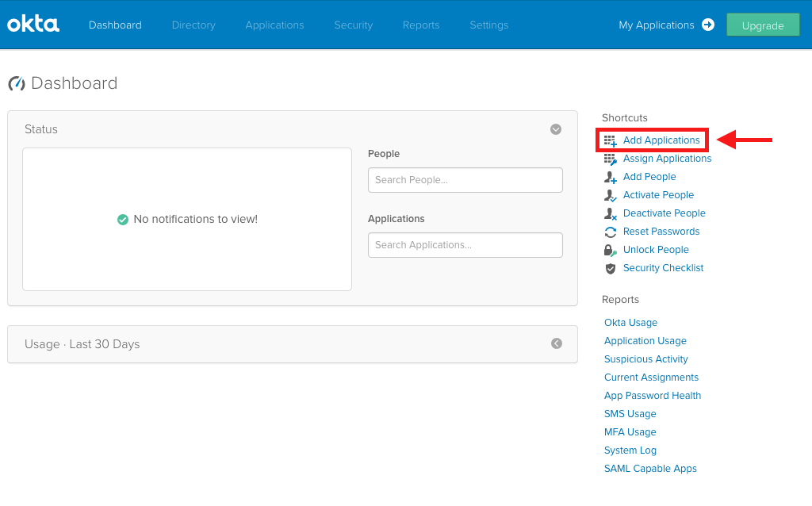Click the Applications label above search
This screenshot has width=812, height=506.
pyautogui.click(x=396, y=219)
